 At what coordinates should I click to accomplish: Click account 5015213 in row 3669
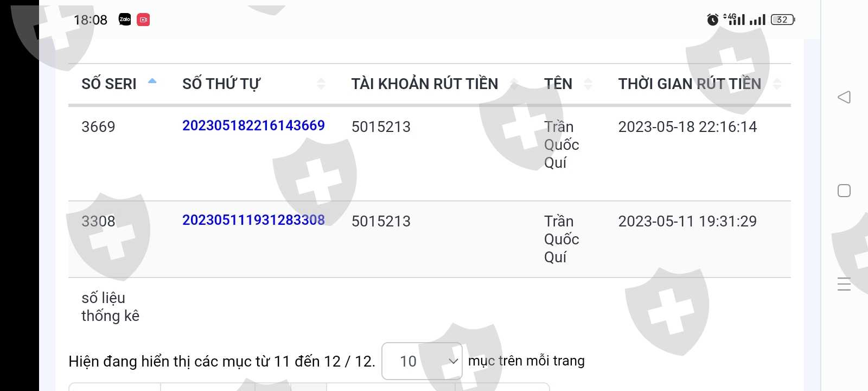point(381,127)
